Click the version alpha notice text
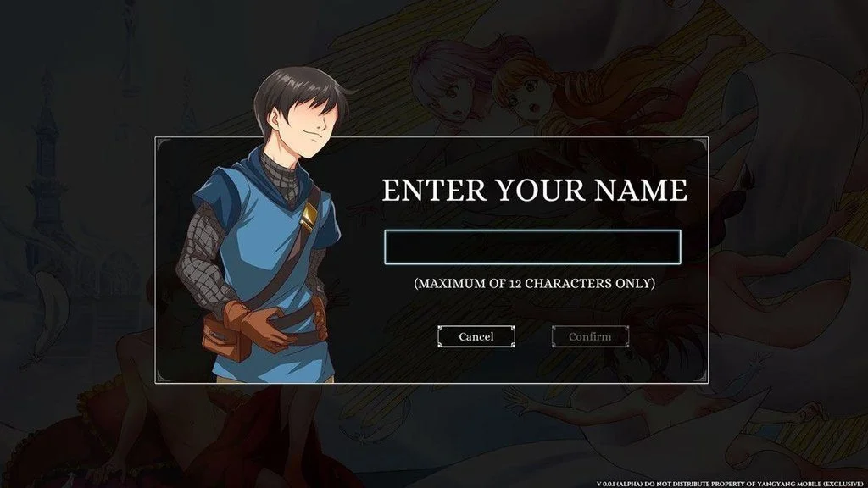 (x=730, y=484)
